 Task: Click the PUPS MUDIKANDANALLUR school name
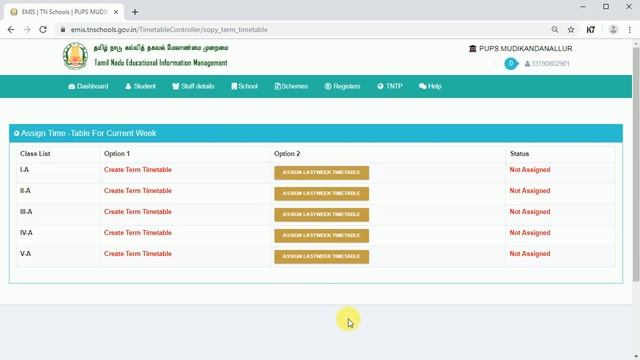[x=525, y=49]
